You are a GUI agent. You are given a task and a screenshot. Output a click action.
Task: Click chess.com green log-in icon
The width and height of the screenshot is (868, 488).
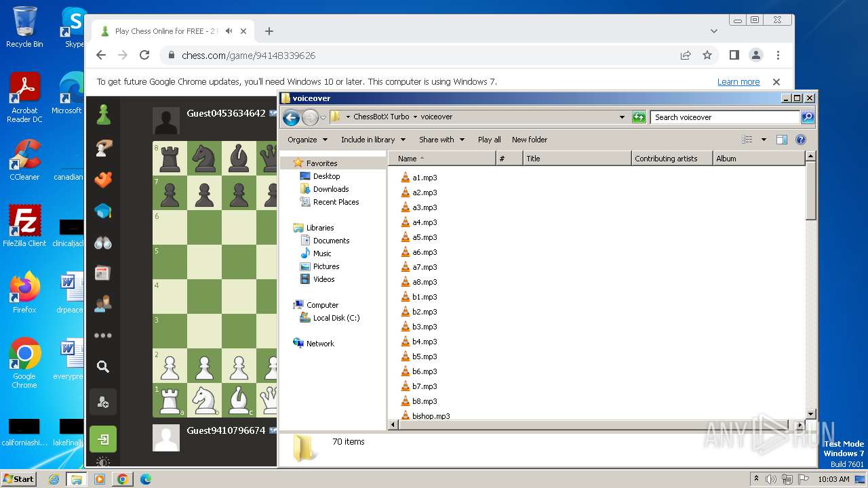[x=103, y=440]
